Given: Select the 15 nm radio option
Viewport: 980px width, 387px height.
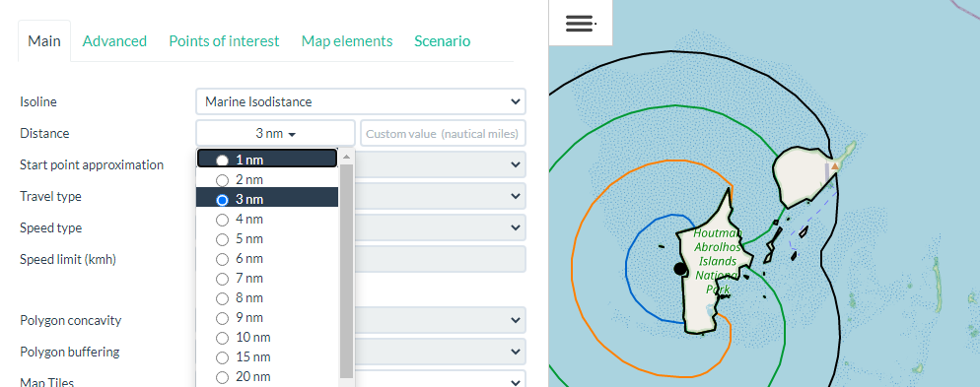Looking at the screenshot, I should click(222, 357).
